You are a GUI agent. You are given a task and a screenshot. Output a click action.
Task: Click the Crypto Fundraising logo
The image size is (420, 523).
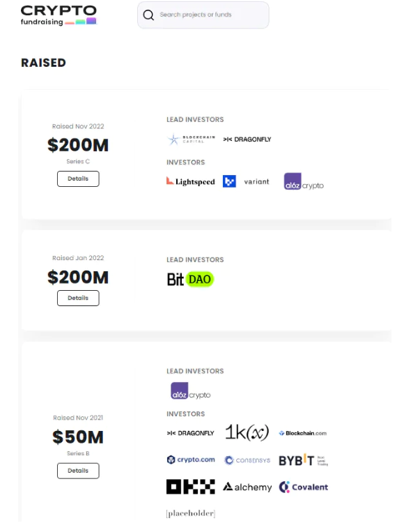click(59, 15)
